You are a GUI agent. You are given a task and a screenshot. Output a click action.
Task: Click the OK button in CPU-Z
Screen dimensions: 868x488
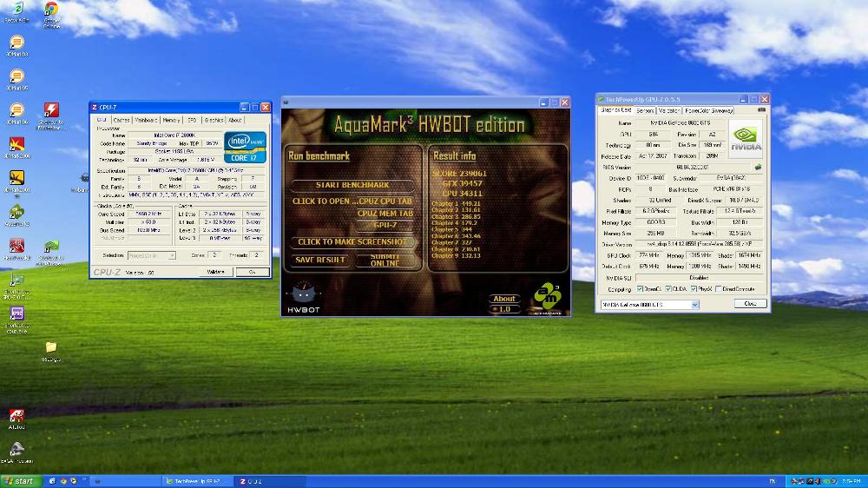coord(253,272)
